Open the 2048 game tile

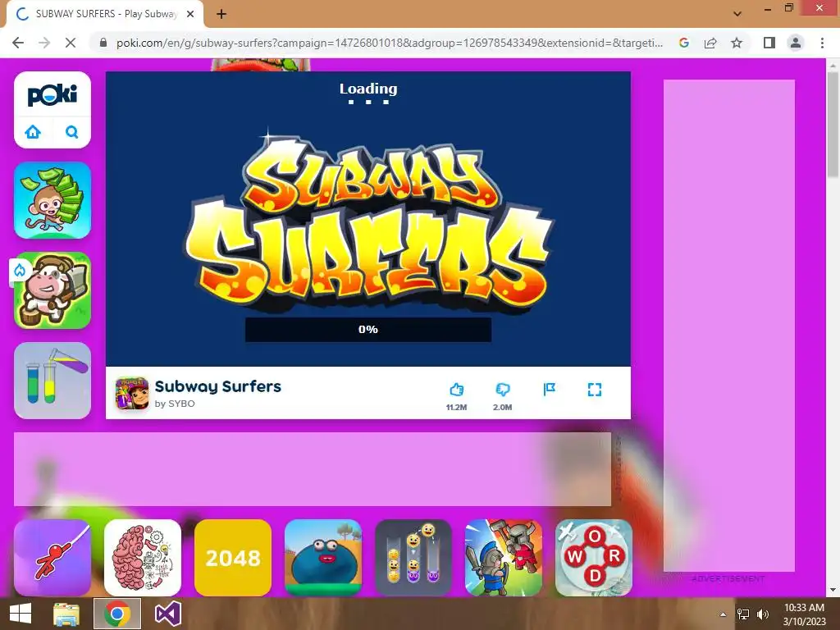coord(233,558)
